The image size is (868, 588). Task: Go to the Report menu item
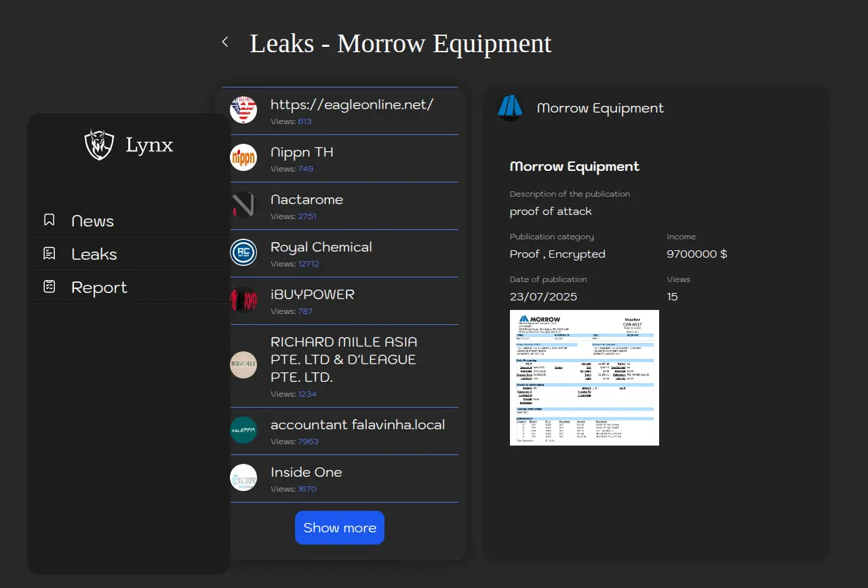click(x=99, y=288)
